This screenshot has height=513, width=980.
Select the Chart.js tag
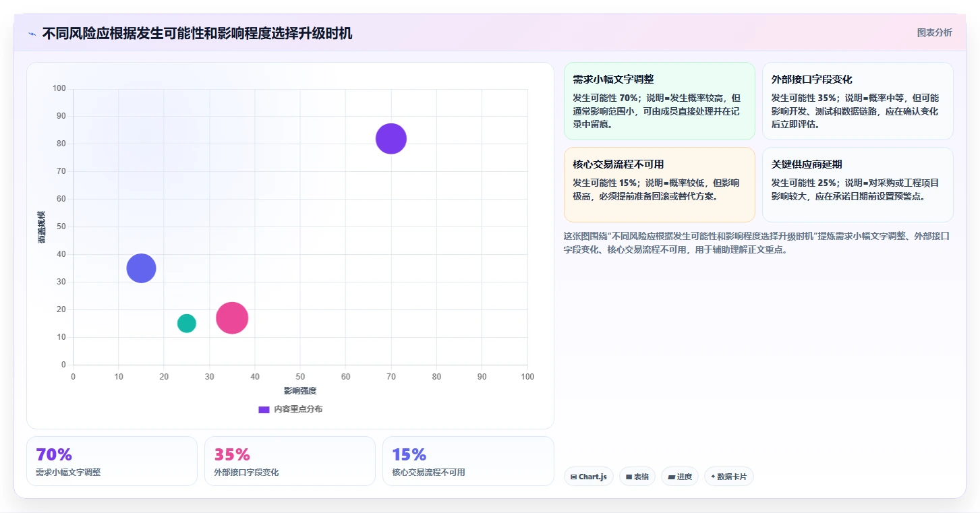point(588,477)
